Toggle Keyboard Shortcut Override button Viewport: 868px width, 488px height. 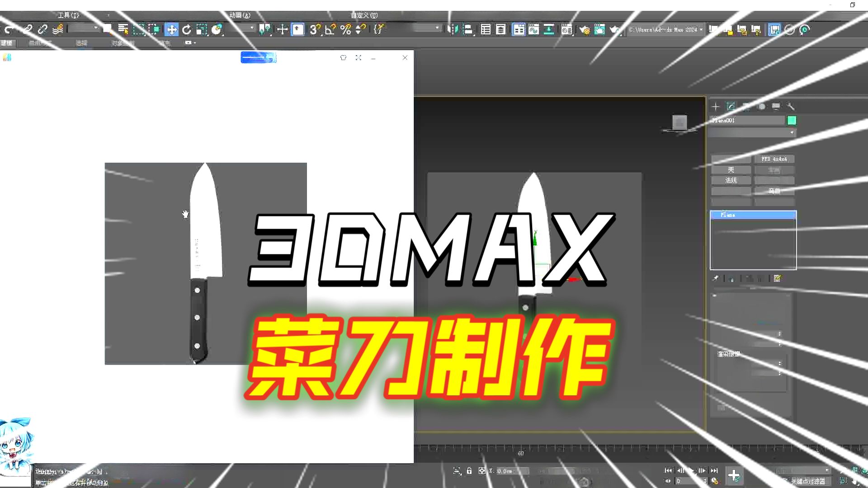click(297, 30)
